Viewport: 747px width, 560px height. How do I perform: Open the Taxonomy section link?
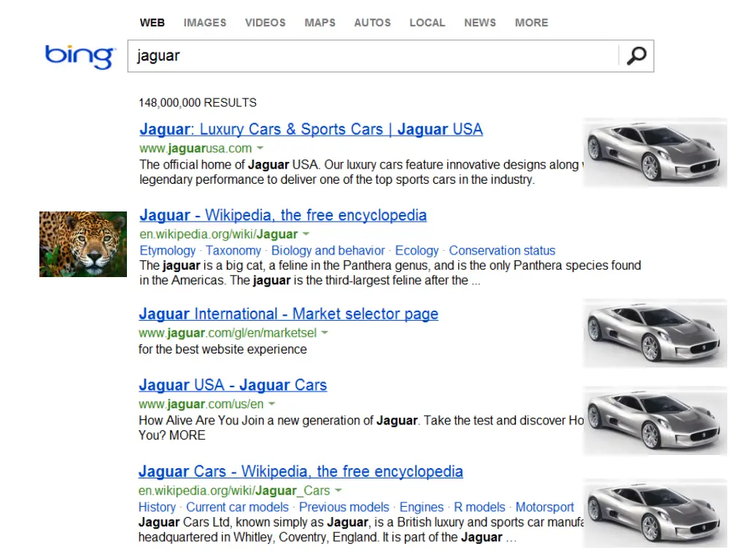[x=233, y=251]
